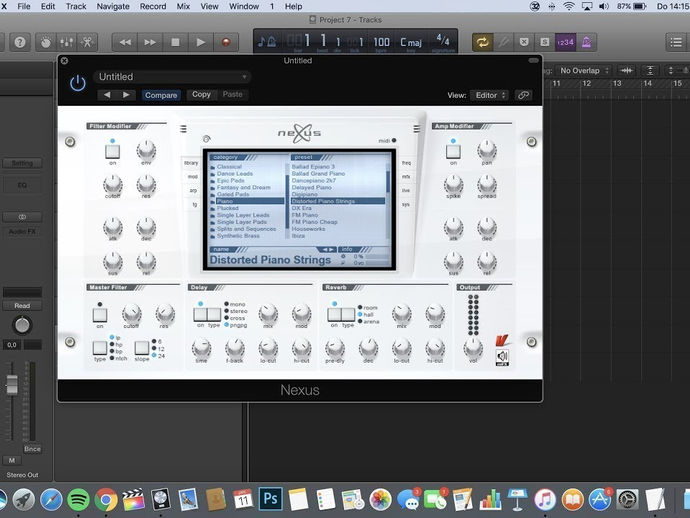Viewport: 690px width, 518px height.
Task: Click the Bnce button on Stereo Out
Action: [x=32, y=449]
